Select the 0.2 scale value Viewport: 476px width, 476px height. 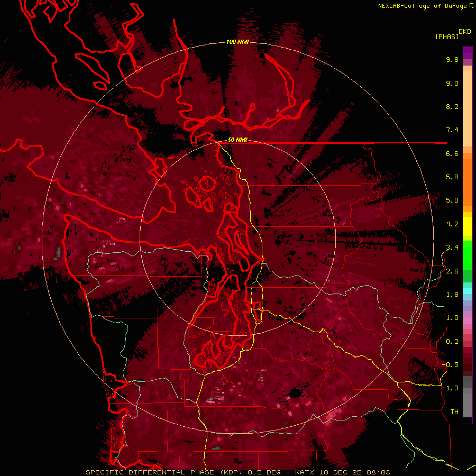452,342
